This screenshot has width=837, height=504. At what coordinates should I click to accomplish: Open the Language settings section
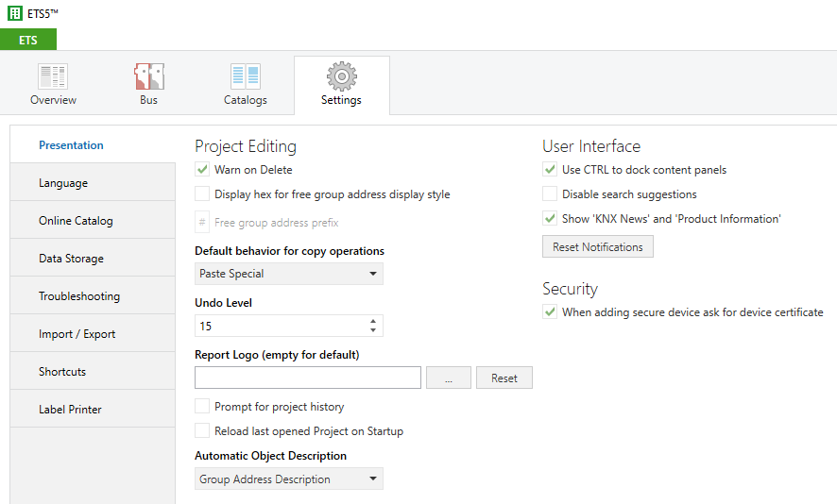click(x=93, y=183)
